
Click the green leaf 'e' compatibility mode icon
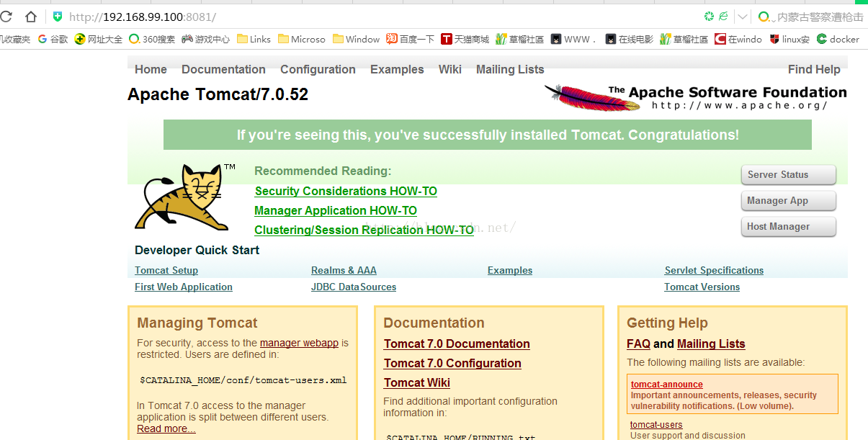coord(723,16)
